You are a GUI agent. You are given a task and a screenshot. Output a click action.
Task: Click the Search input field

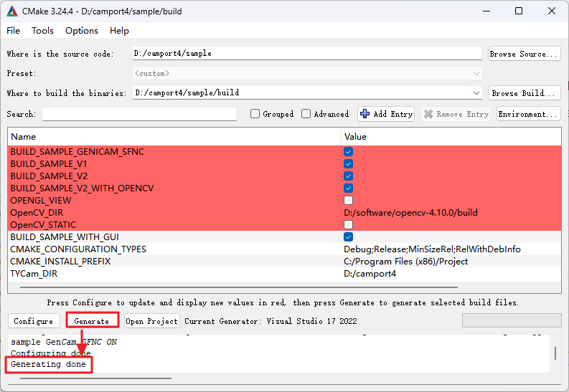(139, 114)
